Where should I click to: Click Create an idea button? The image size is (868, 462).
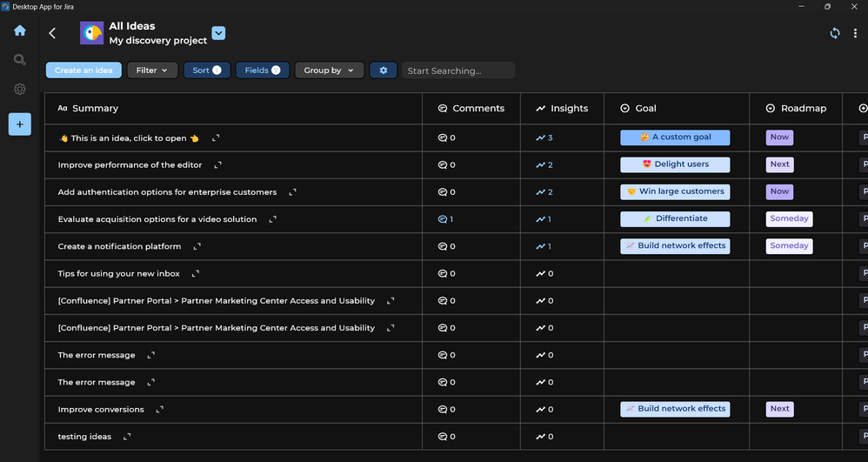pyautogui.click(x=83, y=70)
